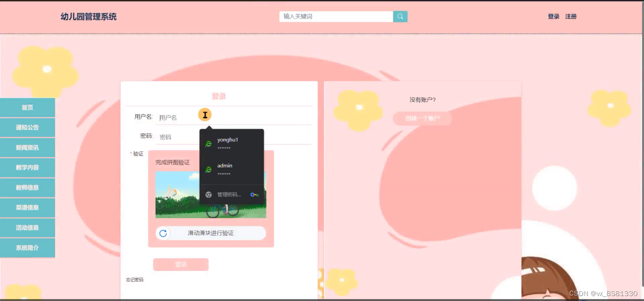
Task: Click the 没有账户? text
Action: pos(423,100)
